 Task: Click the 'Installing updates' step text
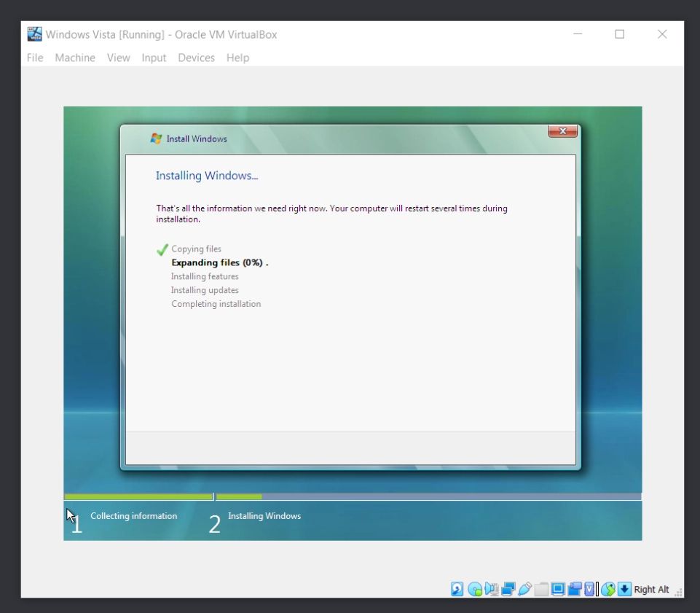click(205, 290)
